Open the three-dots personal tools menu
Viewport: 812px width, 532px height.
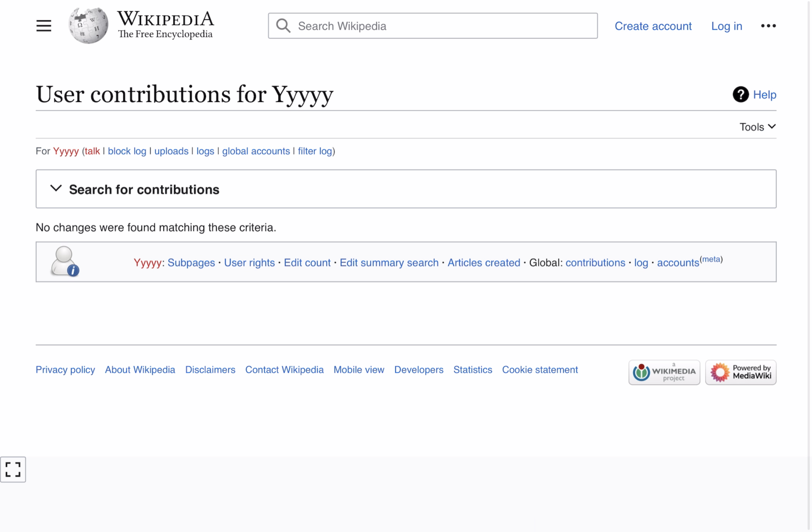[x=768, y=26]
